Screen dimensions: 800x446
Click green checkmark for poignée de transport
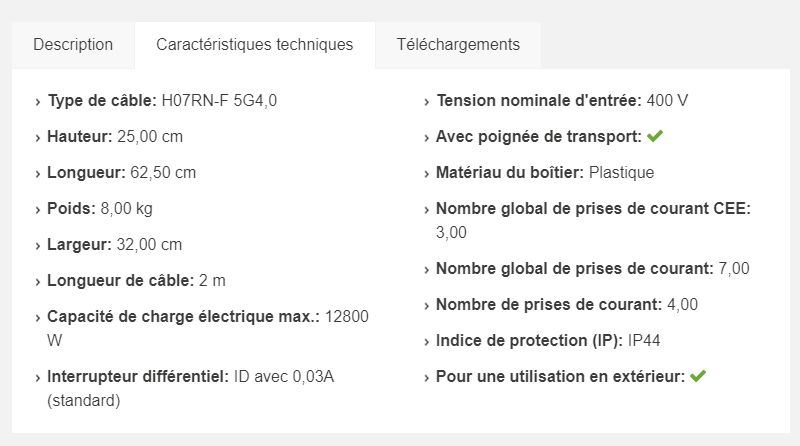[655, 136]
